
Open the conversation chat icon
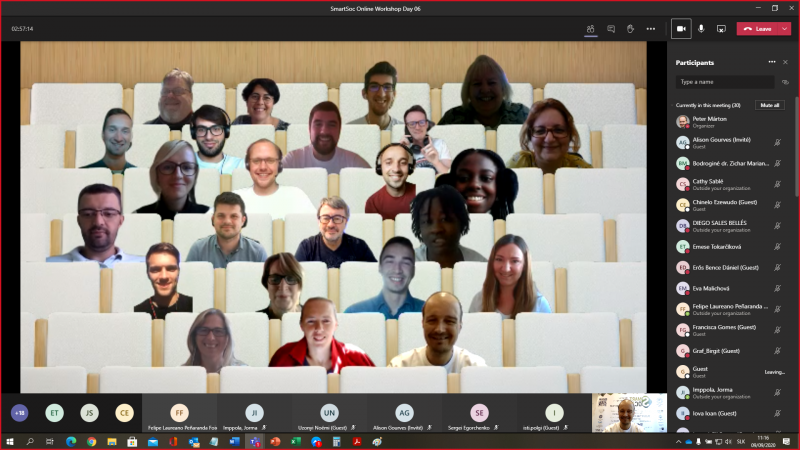click(x=611, y=29)
